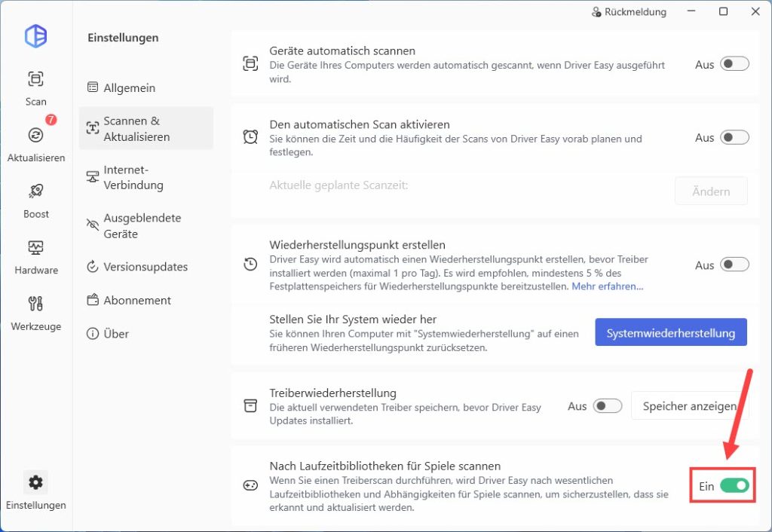Open Versionsupdates settings tab

(146, 267)
